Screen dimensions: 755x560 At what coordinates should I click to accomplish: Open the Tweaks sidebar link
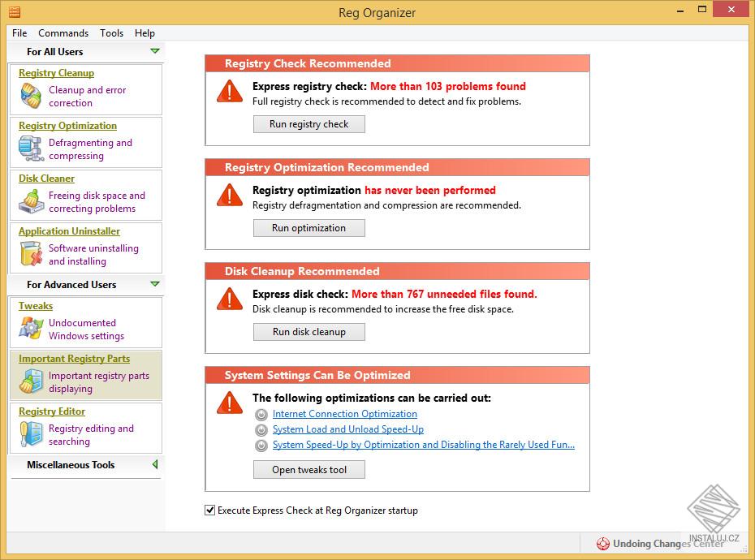[x=36, y=306]
